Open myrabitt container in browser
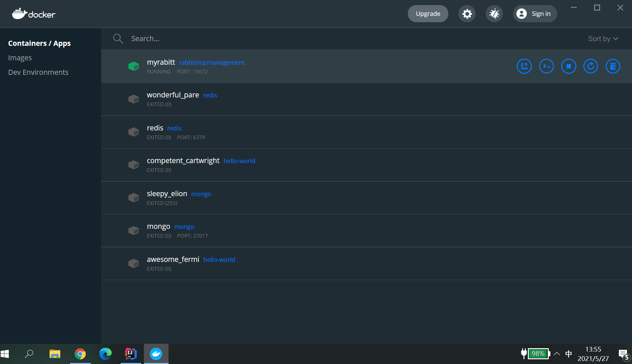This screenshot has width=632, height=364. (524, 66)
